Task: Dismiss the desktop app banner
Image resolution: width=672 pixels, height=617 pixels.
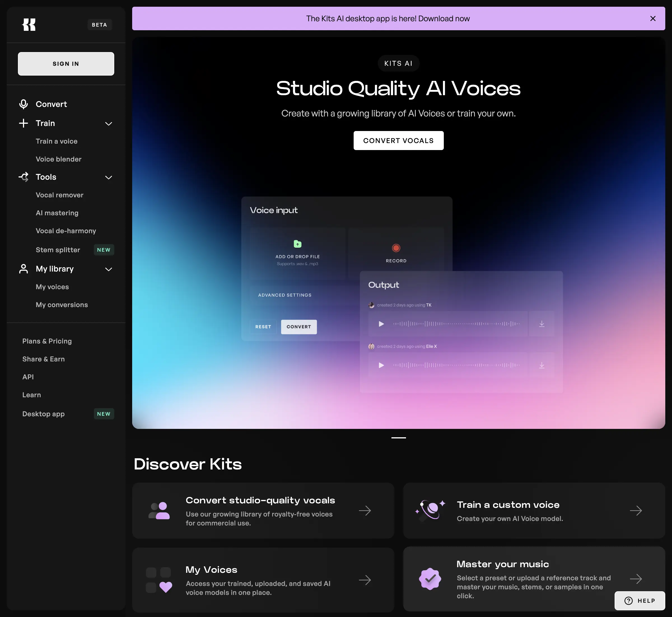Action: (653, 19)
